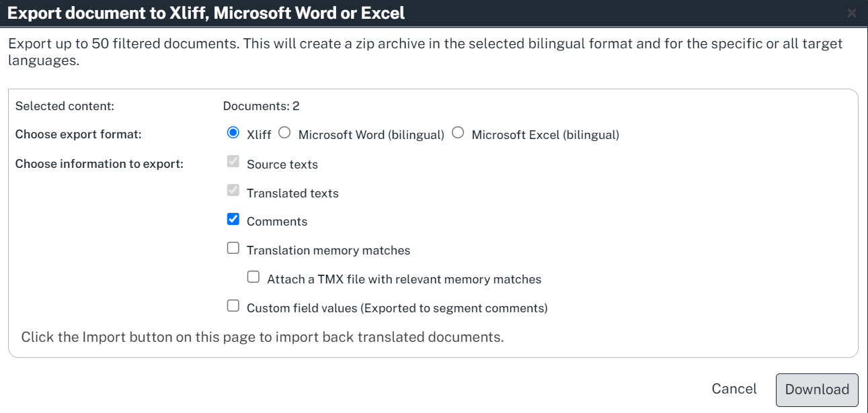Close the export dialog with the X
This screenshot has width=868, height=413.
pos(852,13)
